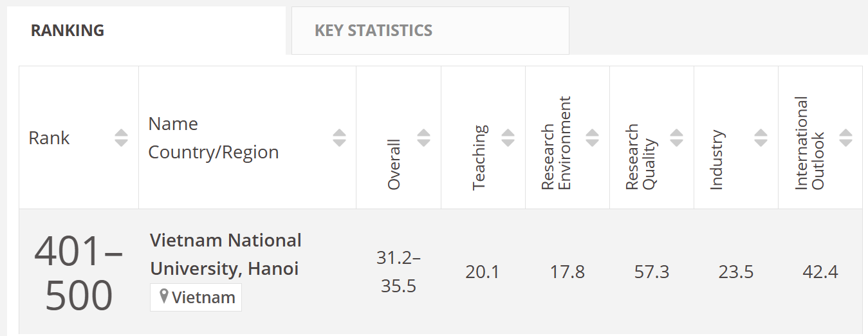Sort table by Rank arrows icon
This screenshot has width=868, height=336.
pyautogui.click(x=121, y=138)
